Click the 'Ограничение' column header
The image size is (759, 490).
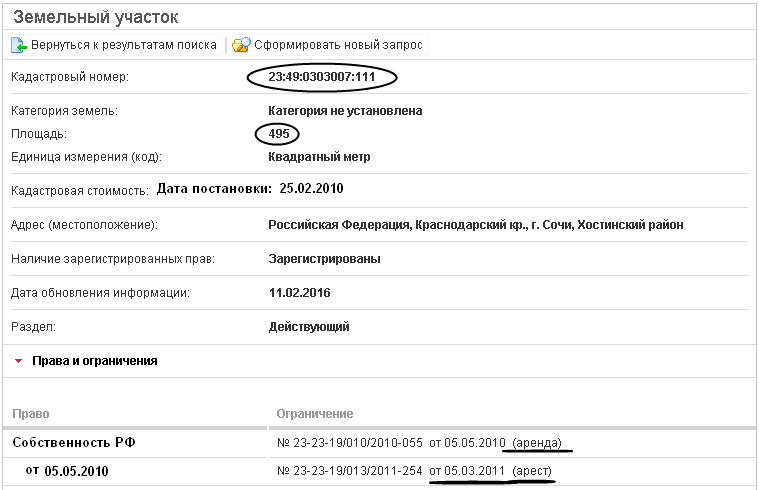pyautogui.click(x=313, y=414)
